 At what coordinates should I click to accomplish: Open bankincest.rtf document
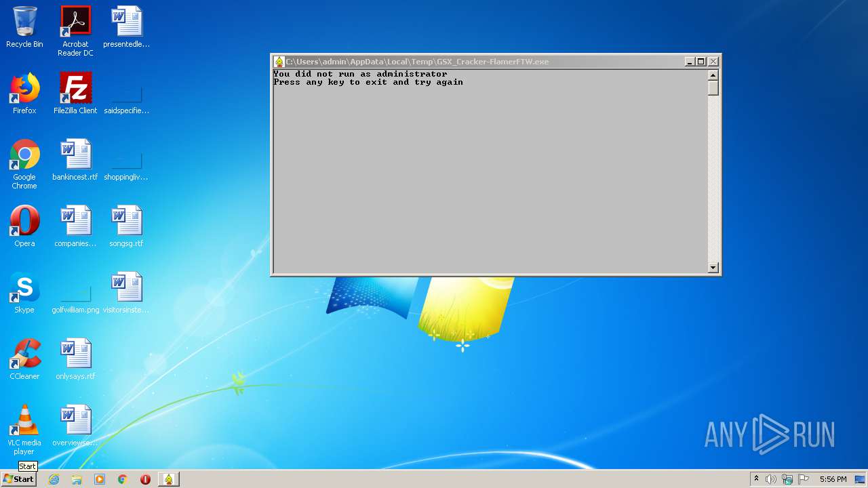tap(75, 160)
